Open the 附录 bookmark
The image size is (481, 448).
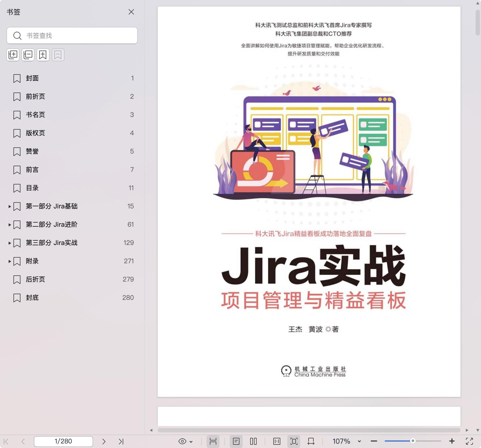coord(32,261)
